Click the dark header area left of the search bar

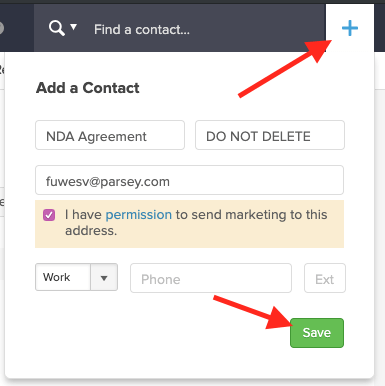tap(17, 28)
